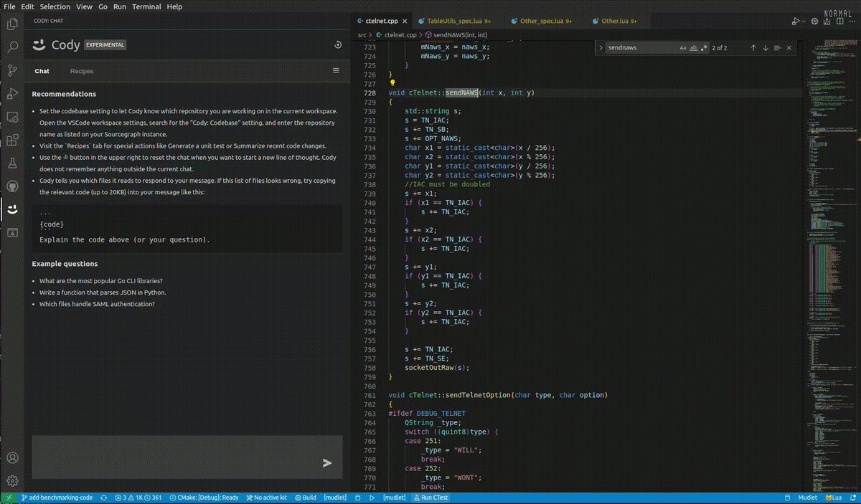Switch to the Recipes tab in Cody

click(82, 71)
